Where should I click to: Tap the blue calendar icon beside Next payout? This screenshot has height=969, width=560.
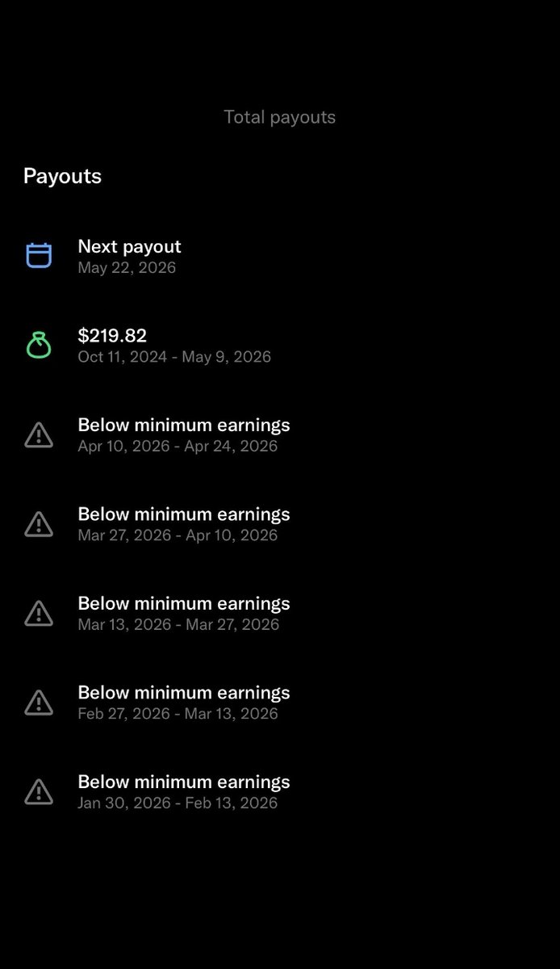point(39,256)
